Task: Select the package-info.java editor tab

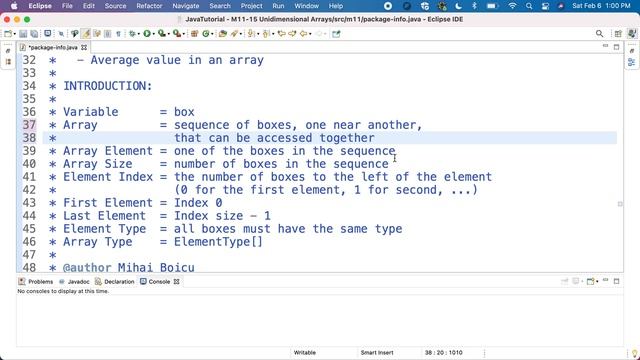Action: (x=53, y=47)
